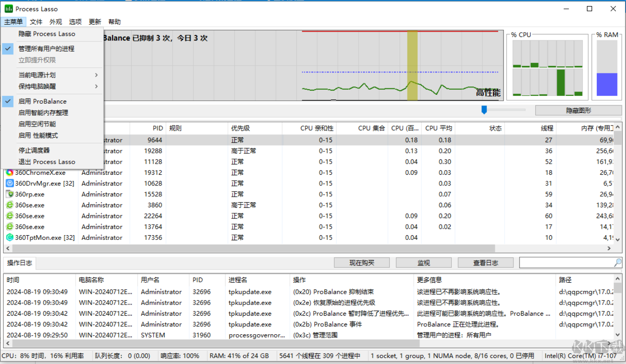The image size is (626, 364).
Task: Open the 选项 menu
Action: tap(75, 22)
